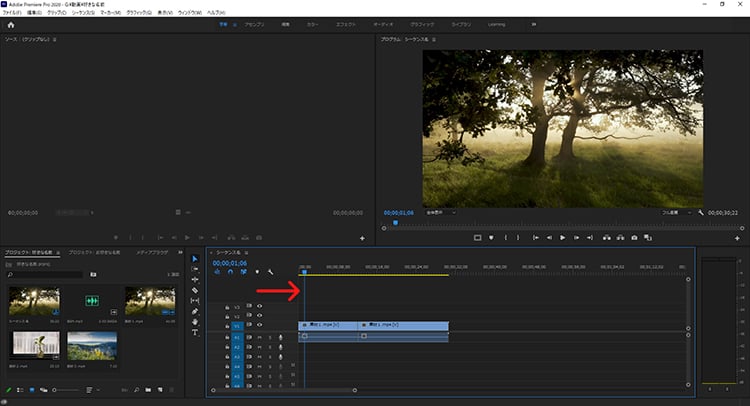Click the timeline Add Marker icon
This screenshot has height=406, width=750.
click(x=257, y=272)
